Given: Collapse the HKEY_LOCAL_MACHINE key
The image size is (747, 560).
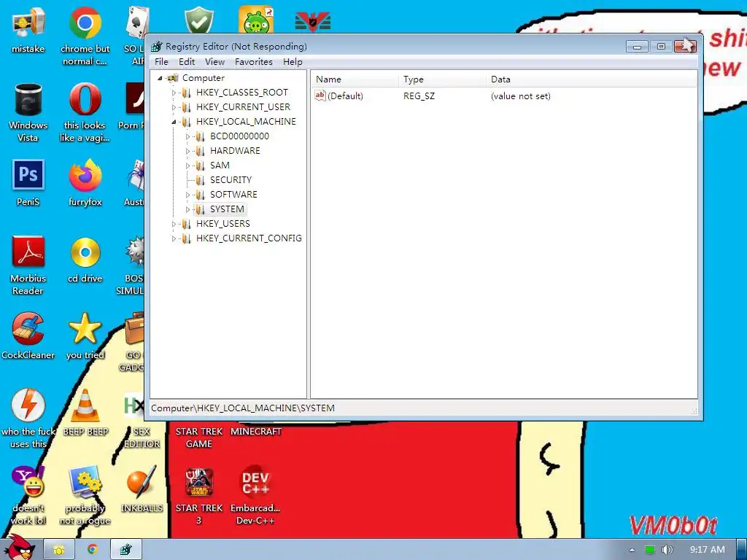Looking at the screenshot, I should tap(174, 122).
